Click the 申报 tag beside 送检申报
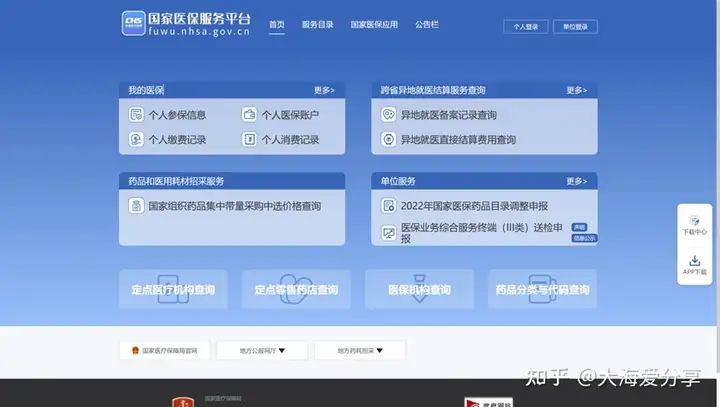Image resolution: width=720 pixels, height=407 pixels. (579, 227)
